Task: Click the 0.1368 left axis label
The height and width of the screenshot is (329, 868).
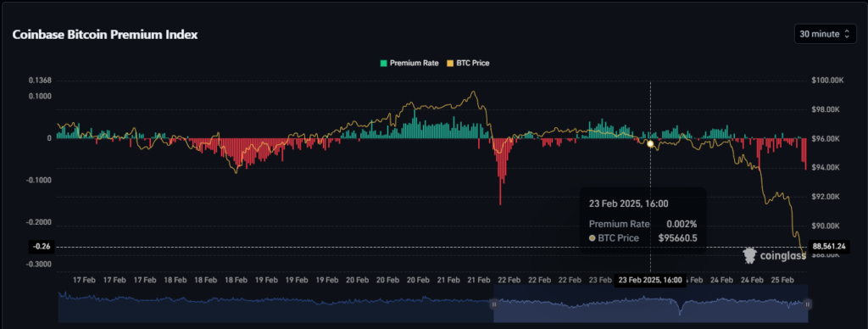Action: [40, 81]
